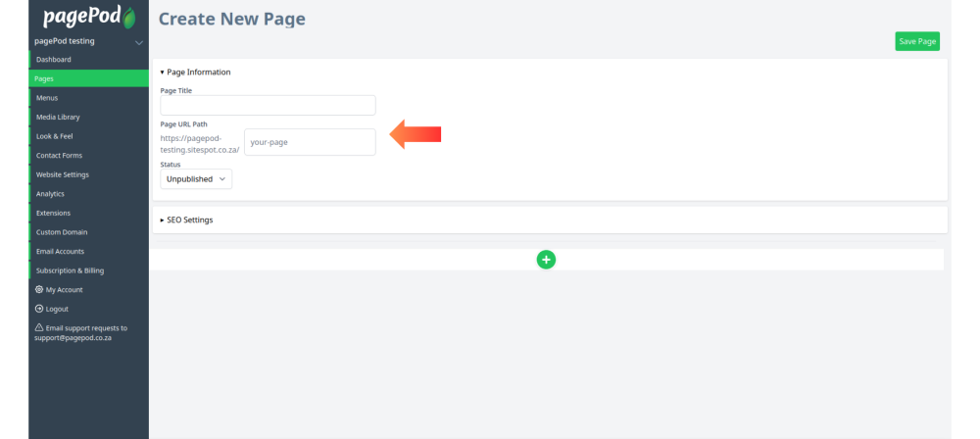
Task: Expand the SEO Settings section
Action: (x=187, y=220)
